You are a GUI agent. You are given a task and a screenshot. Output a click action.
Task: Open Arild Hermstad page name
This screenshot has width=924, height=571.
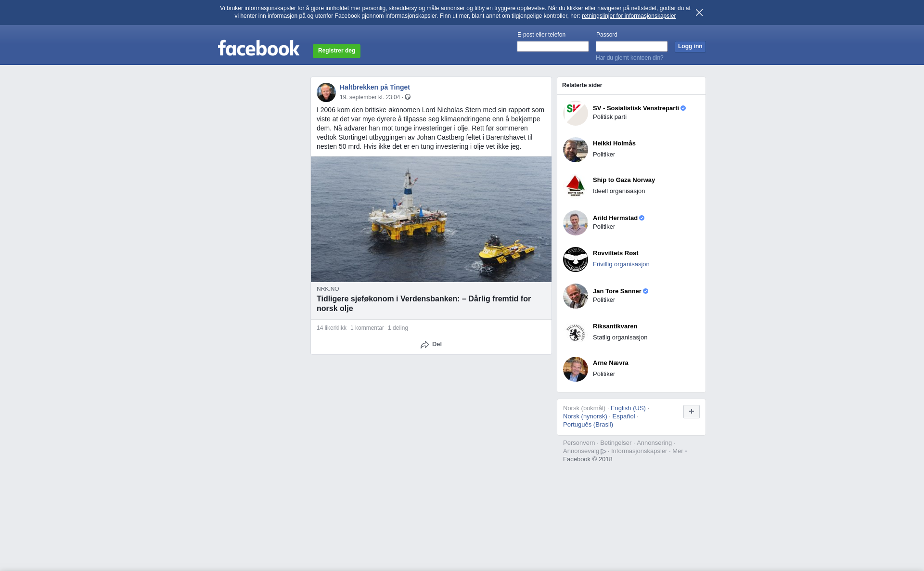click(x=615, y=218)
